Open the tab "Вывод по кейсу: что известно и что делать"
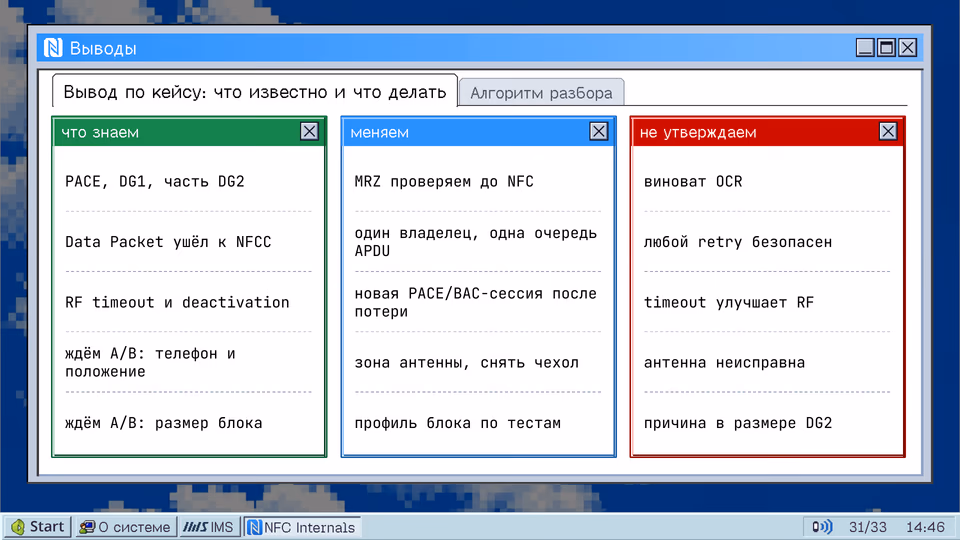 pyautogui.click(x=255, y=92)
